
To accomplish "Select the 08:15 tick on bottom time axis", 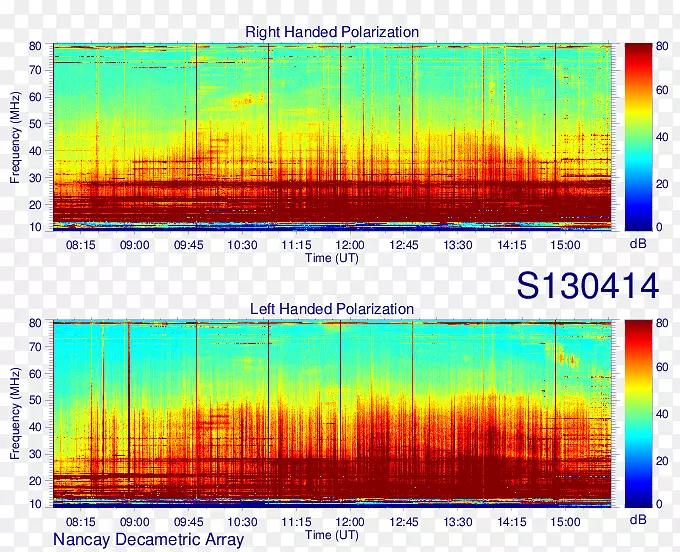I will tap(81, 522).
